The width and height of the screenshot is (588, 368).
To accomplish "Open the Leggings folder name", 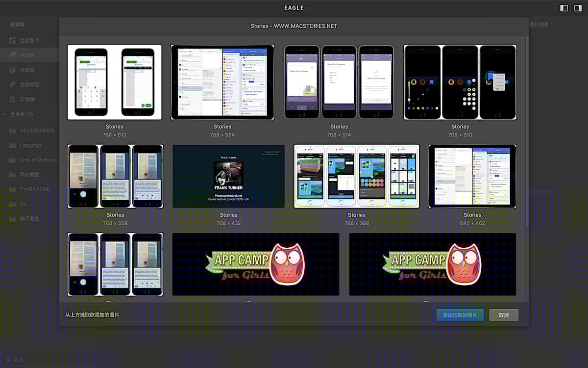I will [31, 145].
